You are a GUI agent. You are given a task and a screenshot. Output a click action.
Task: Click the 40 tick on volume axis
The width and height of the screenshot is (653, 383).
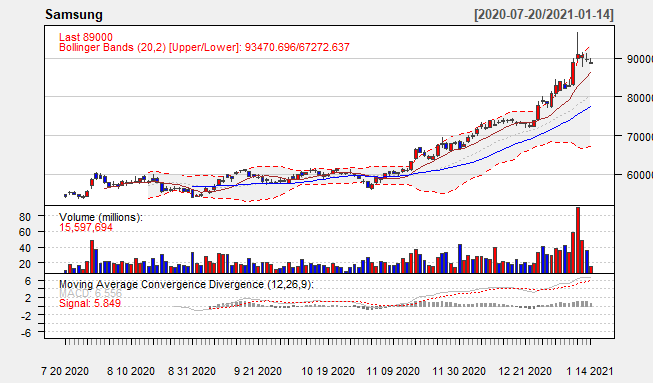pyautogui.click(x=25, y=248)
